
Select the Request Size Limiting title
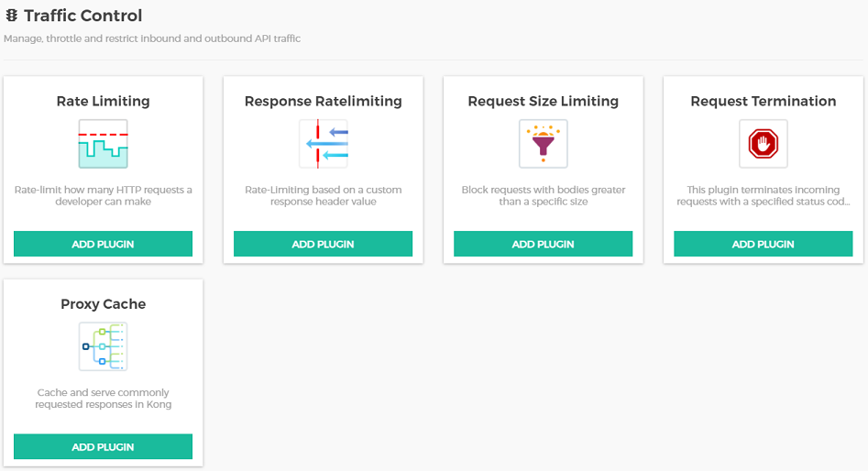tap(543, 102)
